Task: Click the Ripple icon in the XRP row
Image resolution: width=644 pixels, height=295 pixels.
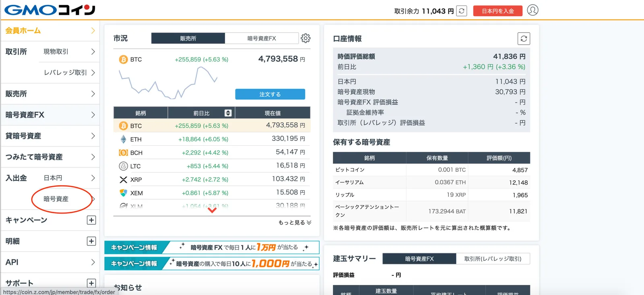Action: click(x=123, y=179)
